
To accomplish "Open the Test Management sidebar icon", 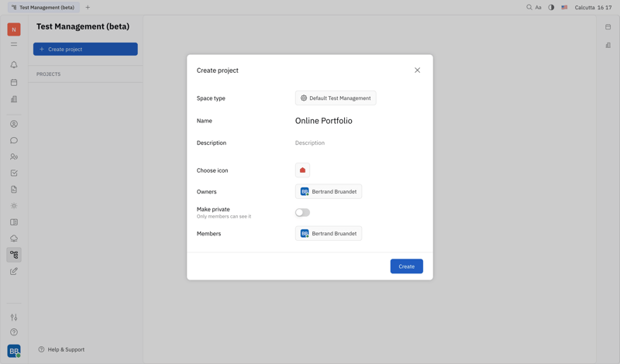I will click(14, 255).
